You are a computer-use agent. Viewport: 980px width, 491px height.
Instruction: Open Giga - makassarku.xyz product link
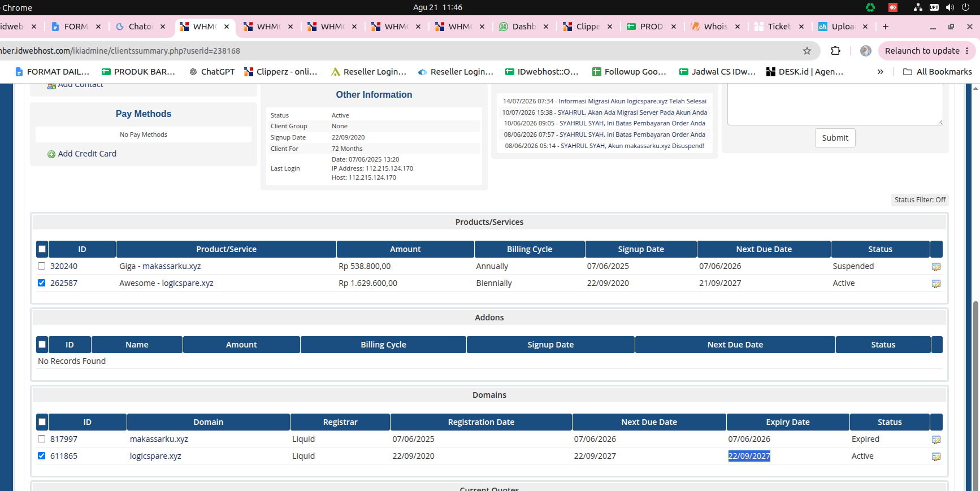click(160, 266)
